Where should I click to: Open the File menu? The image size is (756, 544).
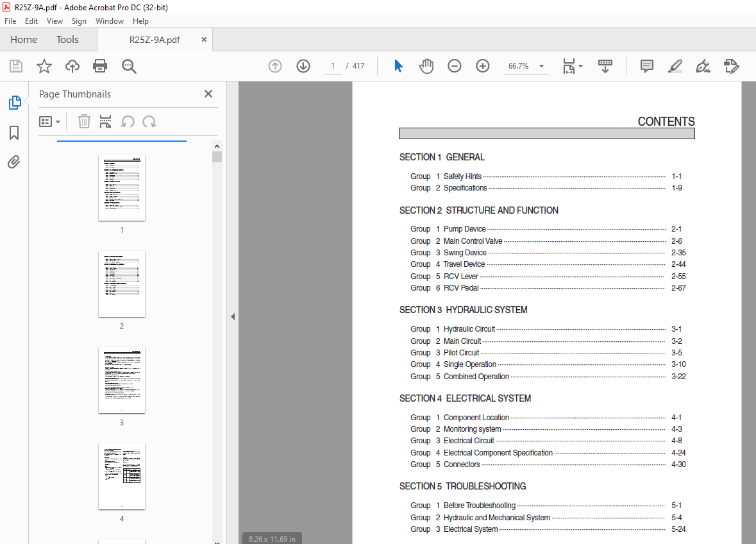tap(10, 21)
